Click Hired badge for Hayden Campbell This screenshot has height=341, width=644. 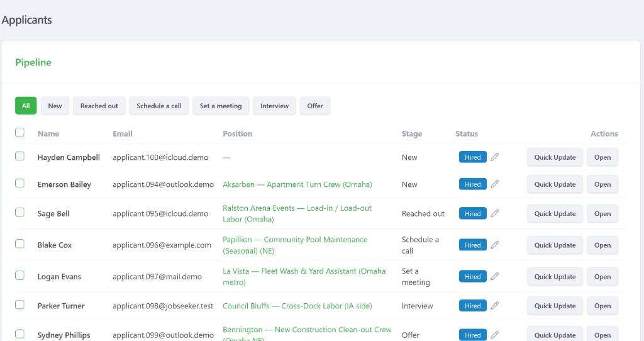[x=473, y=157]
